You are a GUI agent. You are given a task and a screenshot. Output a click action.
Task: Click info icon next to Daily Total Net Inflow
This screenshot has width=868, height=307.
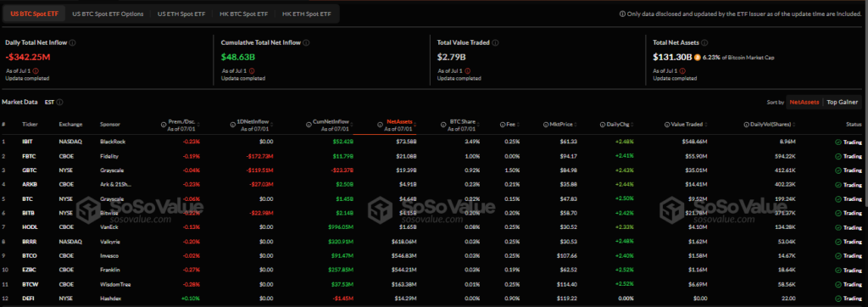pyautogui.click(x=73, y=42)
